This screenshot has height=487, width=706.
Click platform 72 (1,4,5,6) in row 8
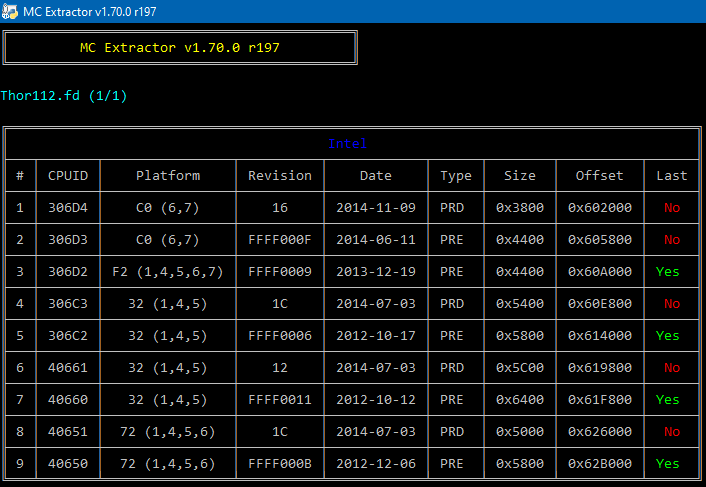(167, 431)
